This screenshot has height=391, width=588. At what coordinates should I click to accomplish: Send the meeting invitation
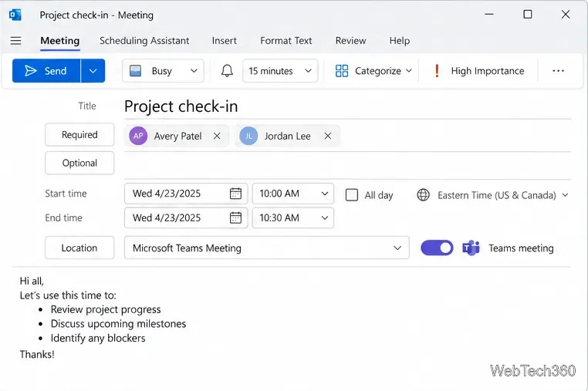(x=46, y=71)
